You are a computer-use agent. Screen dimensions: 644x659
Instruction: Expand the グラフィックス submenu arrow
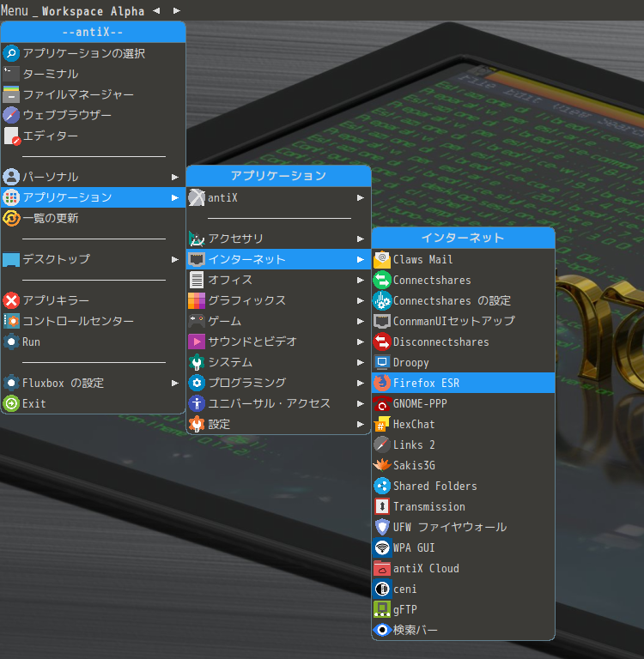point(361,300)
